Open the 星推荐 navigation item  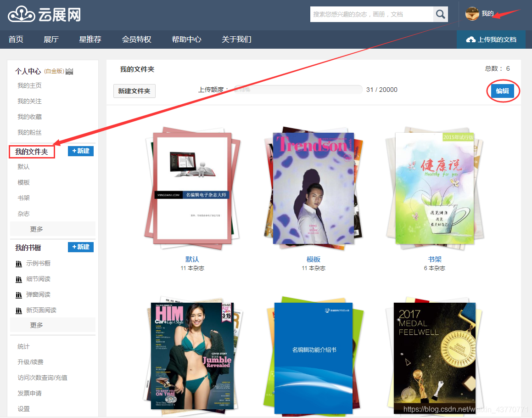pyautogui.click(x=90, y=40)
